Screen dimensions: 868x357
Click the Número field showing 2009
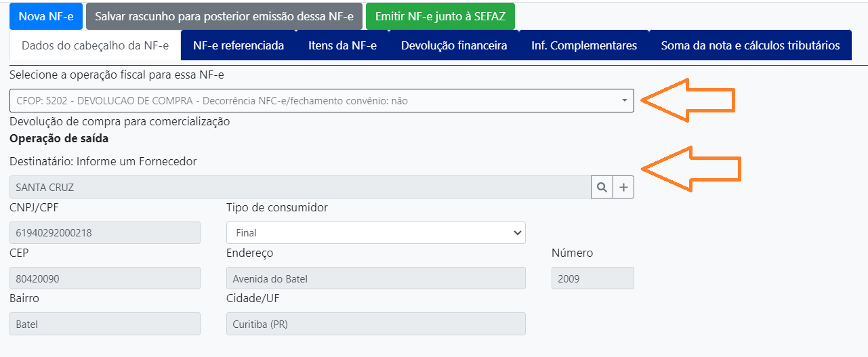592,278
